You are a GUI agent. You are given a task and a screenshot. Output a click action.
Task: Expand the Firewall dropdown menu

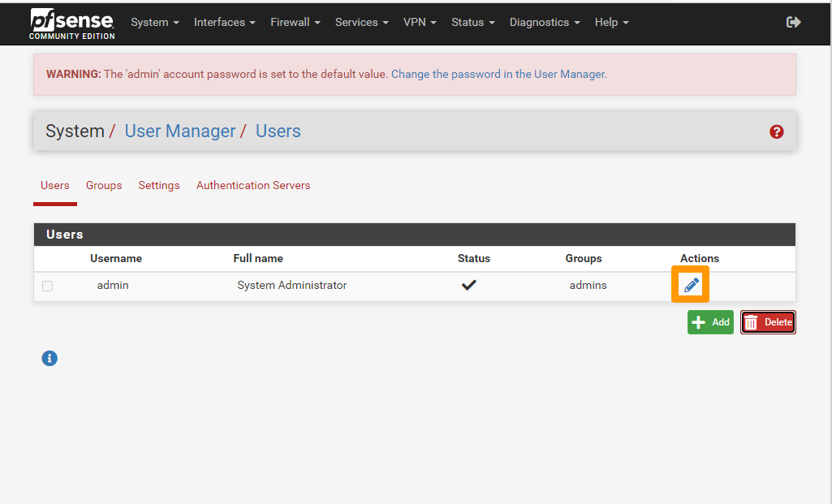coord(295,22)
